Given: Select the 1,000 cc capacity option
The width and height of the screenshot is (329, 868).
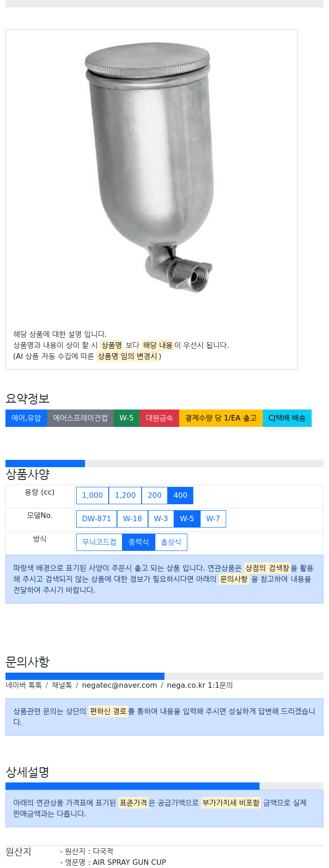Looking at the screenshot, I should pyautogui.click(x=92, y=495).
